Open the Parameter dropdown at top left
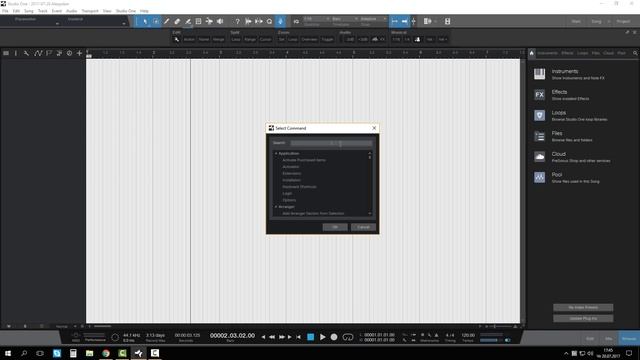 click(57, 24)
